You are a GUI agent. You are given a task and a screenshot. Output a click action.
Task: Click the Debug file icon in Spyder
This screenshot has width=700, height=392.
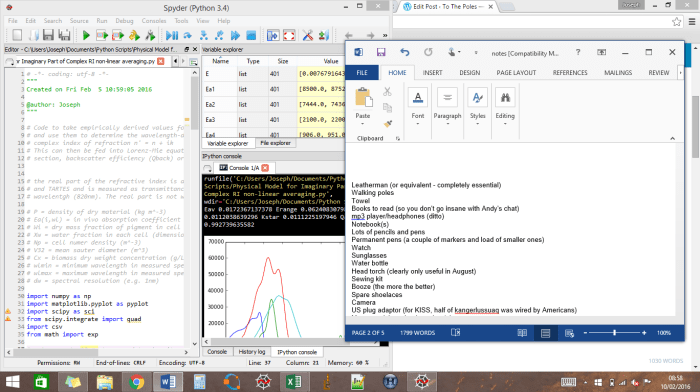click(172, 35)
